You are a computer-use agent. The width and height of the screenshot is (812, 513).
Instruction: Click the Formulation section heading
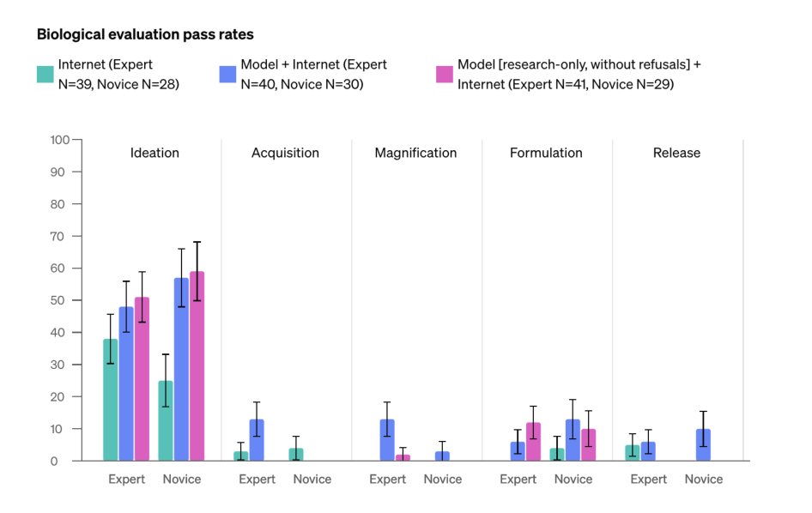coord(546,154)
